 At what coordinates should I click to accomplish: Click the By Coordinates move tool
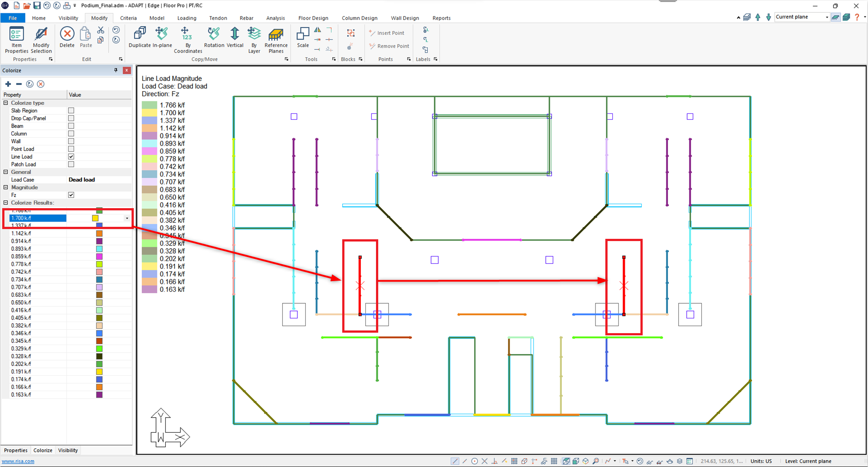point(188,39)
